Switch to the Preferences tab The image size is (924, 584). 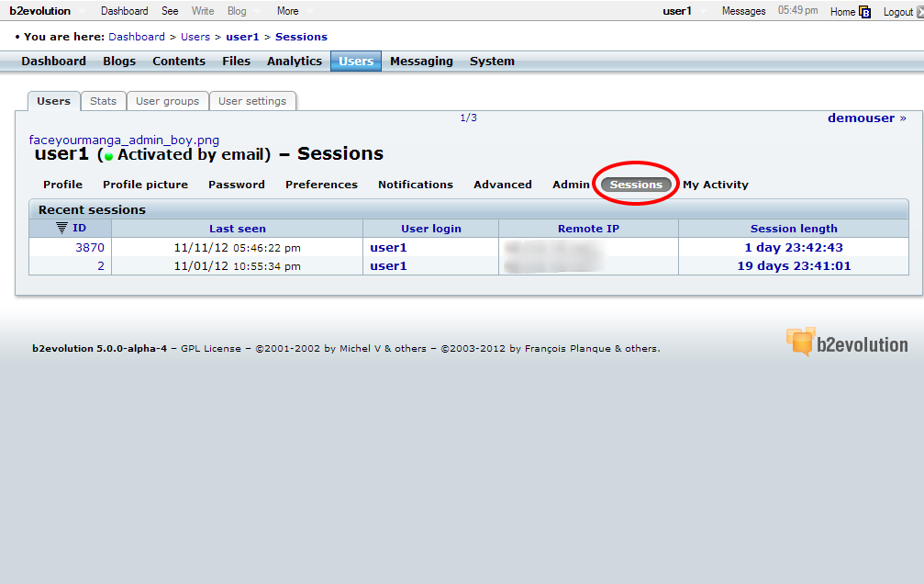(321, 185)
